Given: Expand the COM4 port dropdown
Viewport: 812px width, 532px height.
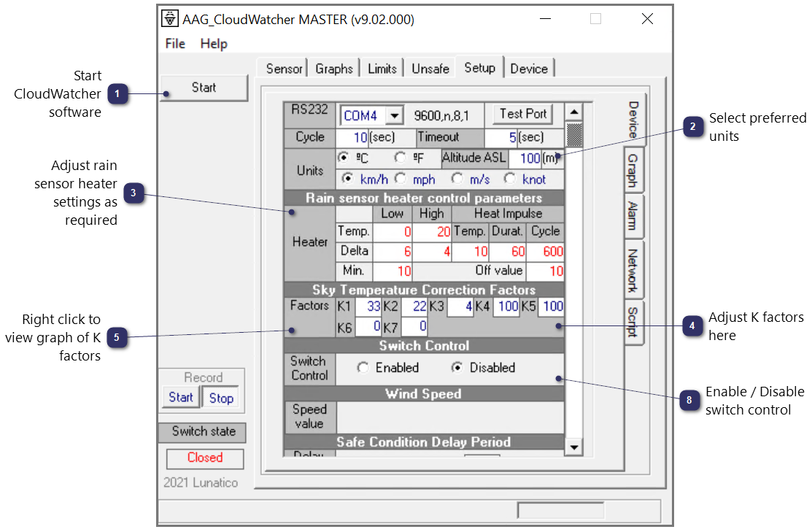Looking at the screenshot, I should point(395,115).
